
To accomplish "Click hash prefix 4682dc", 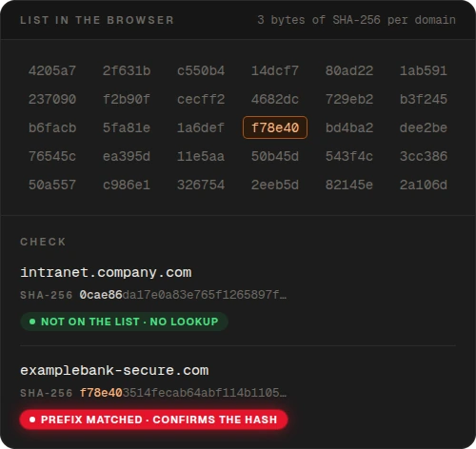I will pyautogui.click(x=275, y=99).
